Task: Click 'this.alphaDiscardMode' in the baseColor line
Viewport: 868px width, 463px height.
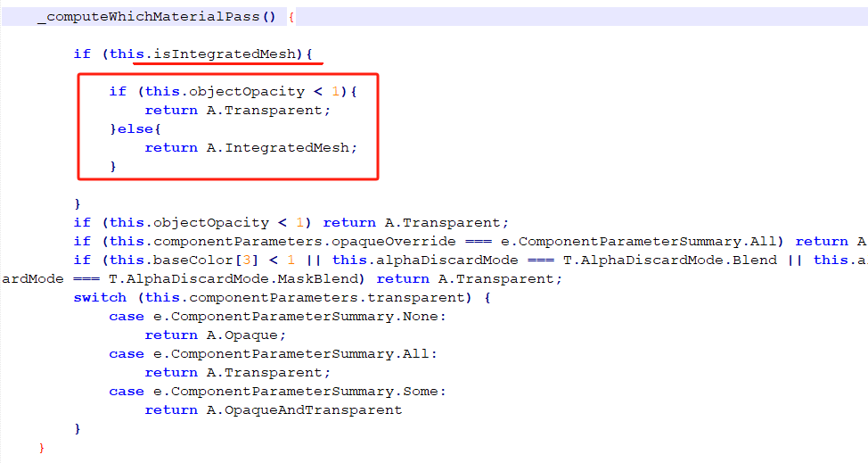Action: (425, 260)
